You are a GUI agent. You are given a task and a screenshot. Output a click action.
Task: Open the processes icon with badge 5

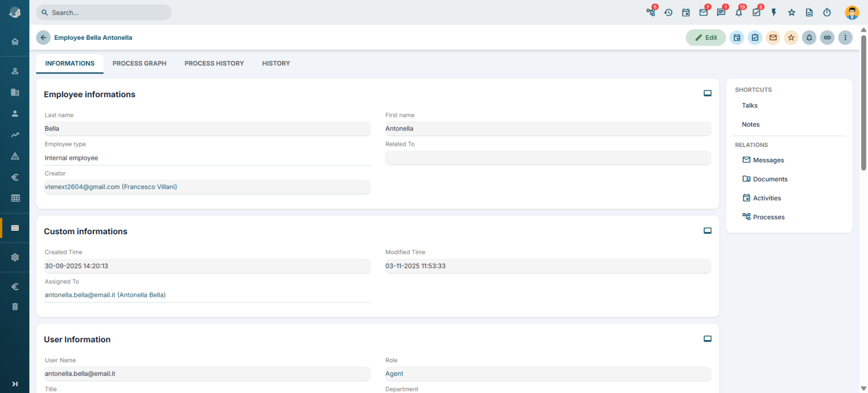click(x=651, y=12)
